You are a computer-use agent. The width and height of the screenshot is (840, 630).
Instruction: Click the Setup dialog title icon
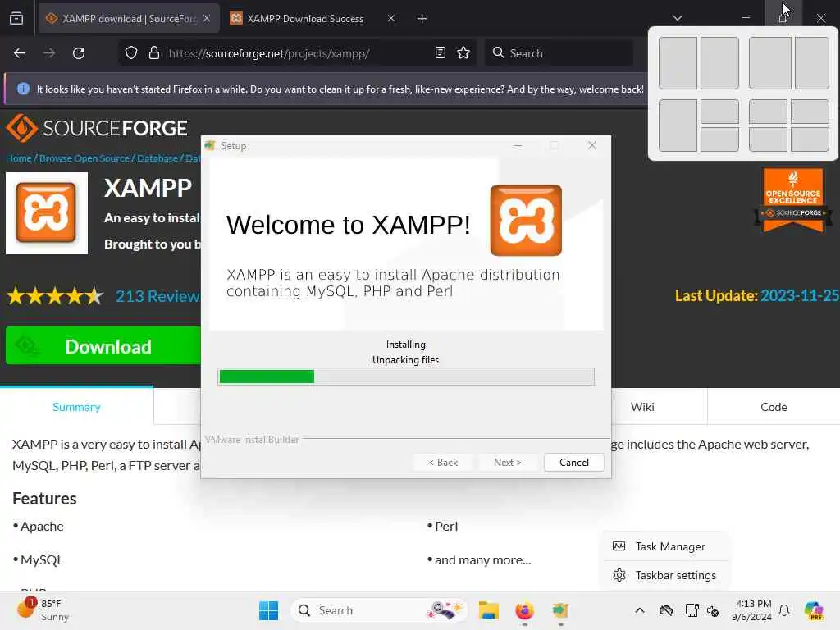coord(210,146)
